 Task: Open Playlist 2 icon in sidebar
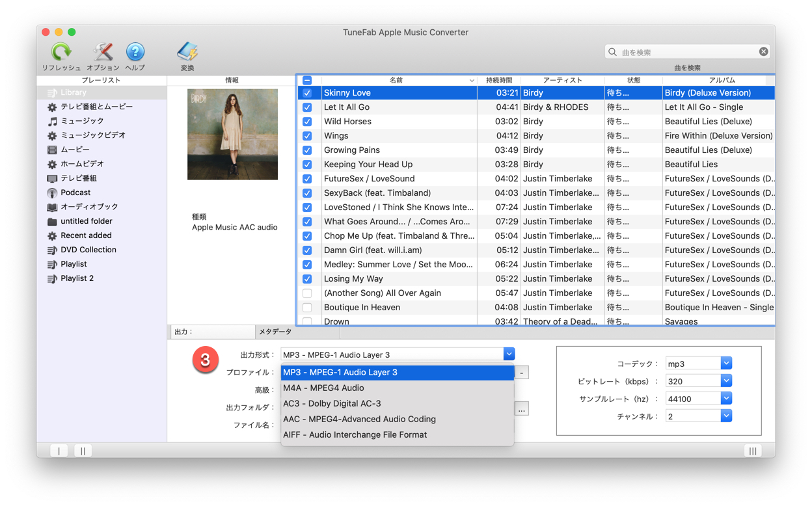coord(52,279)
